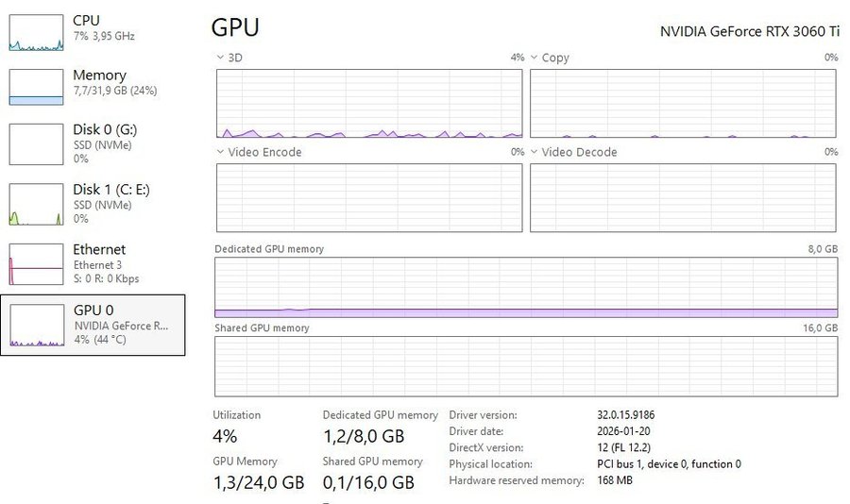
Task: Open the Video Decode graph dropdown chevron
Action: [x=534, y=152]
